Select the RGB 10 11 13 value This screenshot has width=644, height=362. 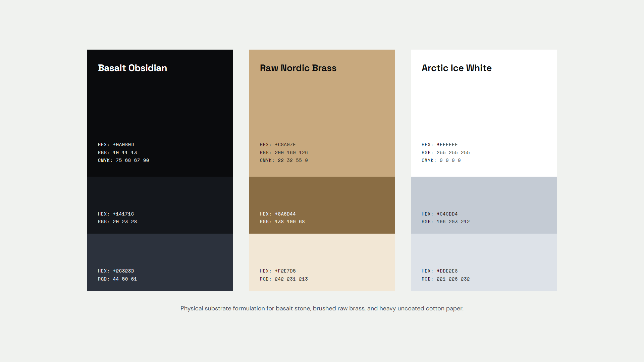[x=117, y=153]
